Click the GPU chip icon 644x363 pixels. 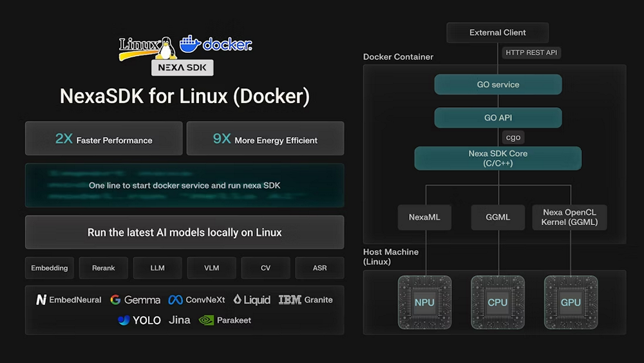(x=571, y=302)
